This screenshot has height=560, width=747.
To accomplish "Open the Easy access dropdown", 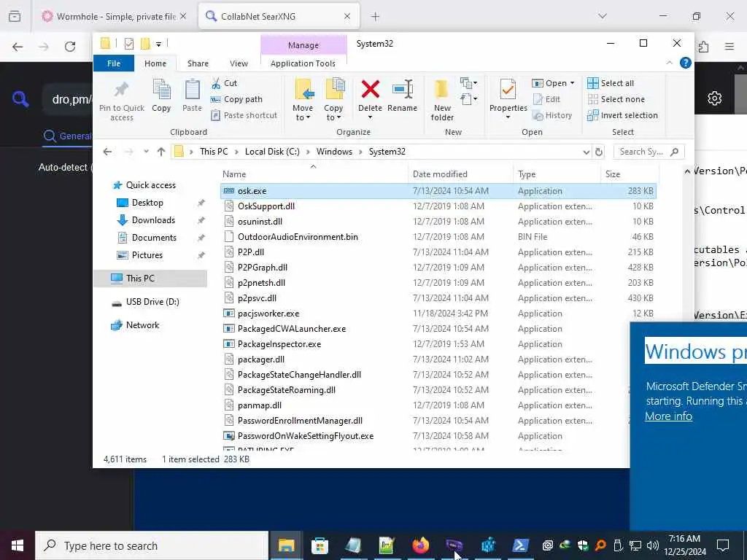I will click(469, 99).
